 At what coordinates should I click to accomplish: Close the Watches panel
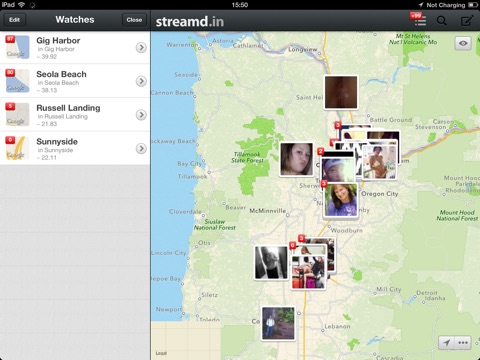point(134,20)
